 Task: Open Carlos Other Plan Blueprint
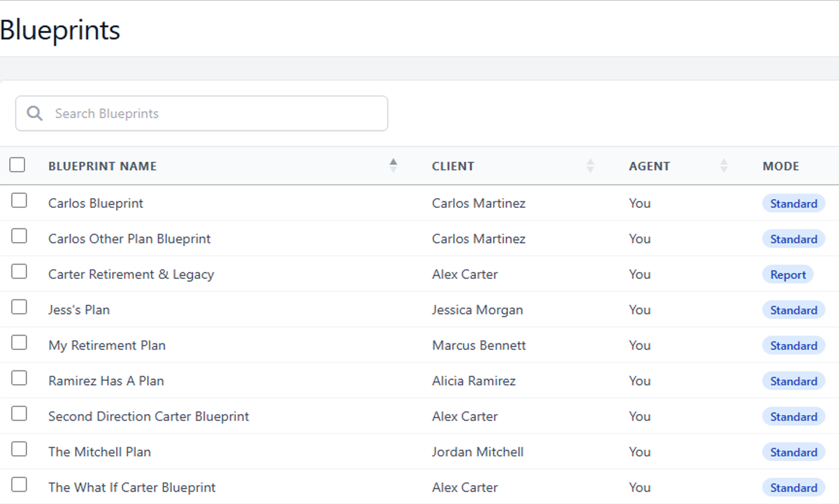[x=130, y=239]
